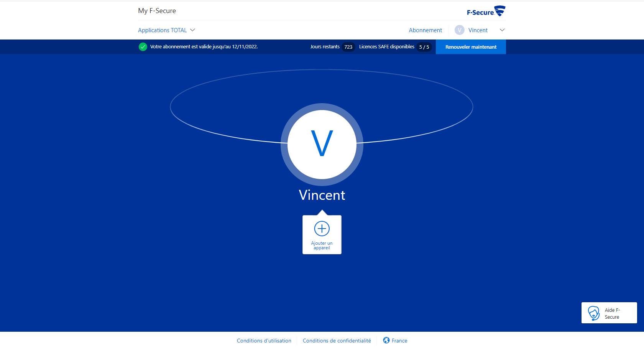644x349 pixels.
Task: Click 'Votre abonnement est valide' status text
Action: pos(204,47)
